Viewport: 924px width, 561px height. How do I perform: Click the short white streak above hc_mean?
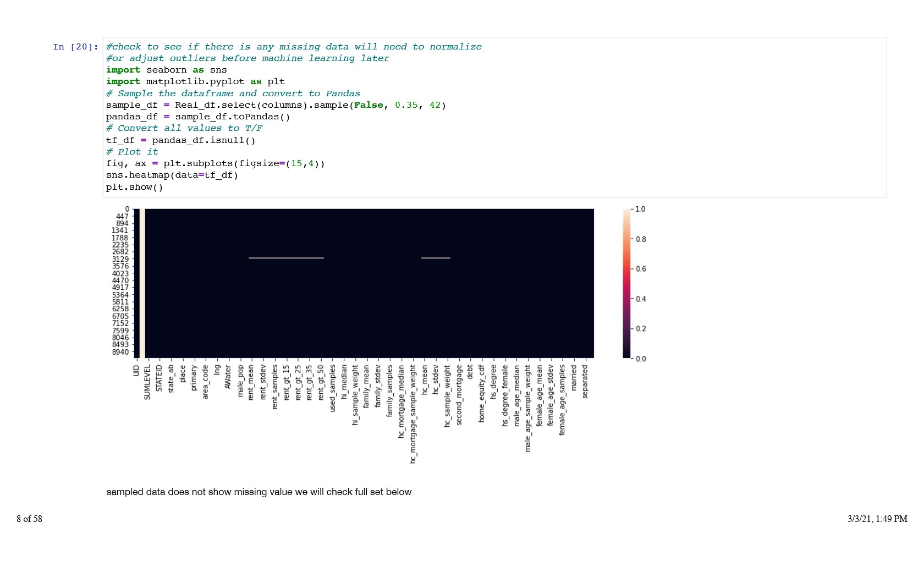[x=436, y=258]
